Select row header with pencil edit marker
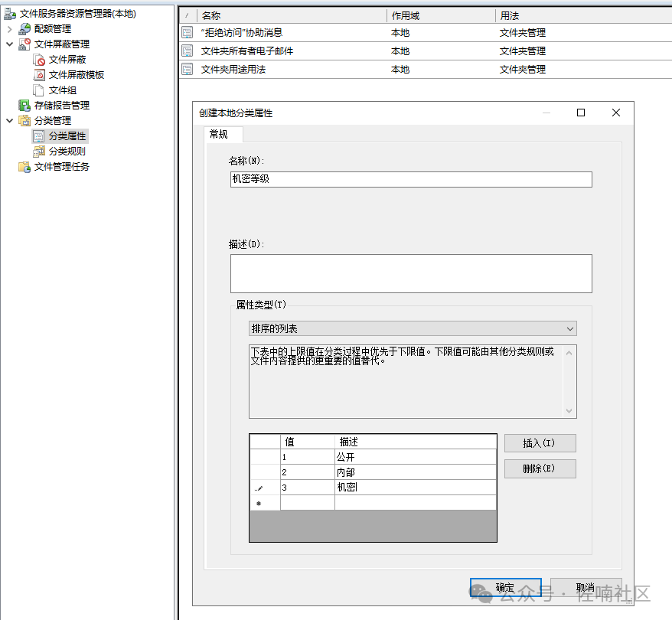The image size is (672, 620). tap(265, 488)
